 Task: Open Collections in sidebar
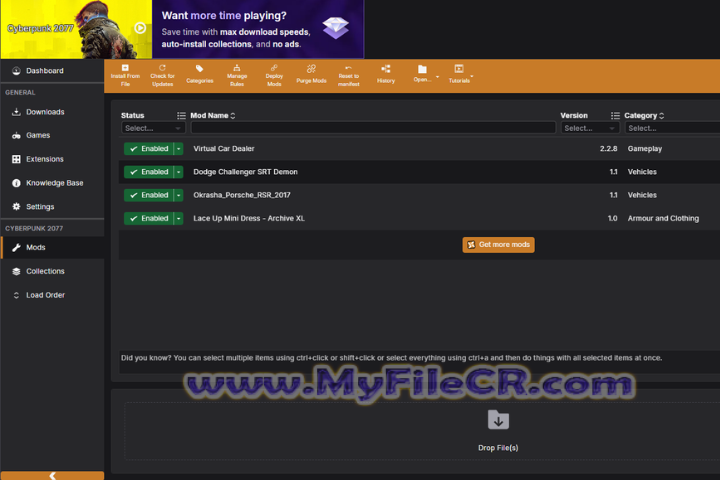click(45, 271)
